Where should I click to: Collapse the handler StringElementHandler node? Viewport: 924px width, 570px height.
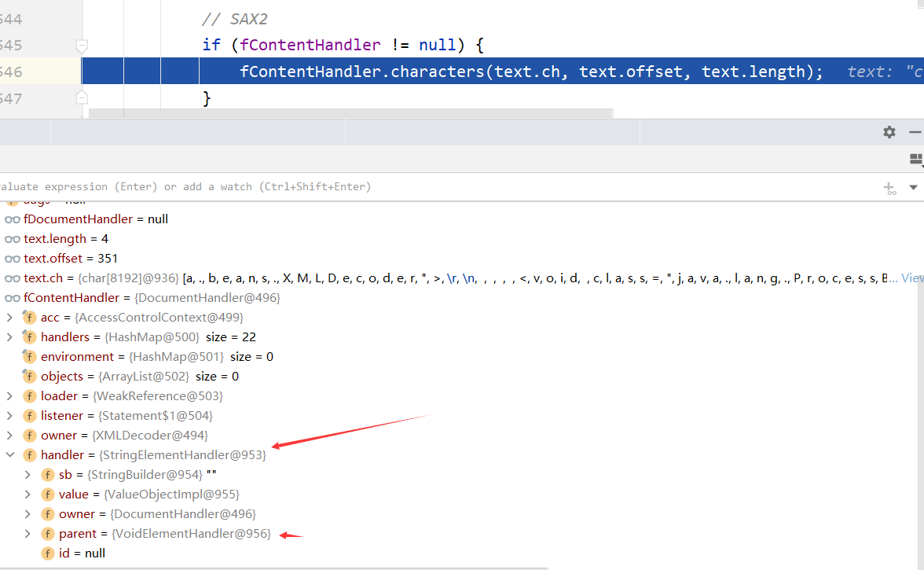pos(9,455)
